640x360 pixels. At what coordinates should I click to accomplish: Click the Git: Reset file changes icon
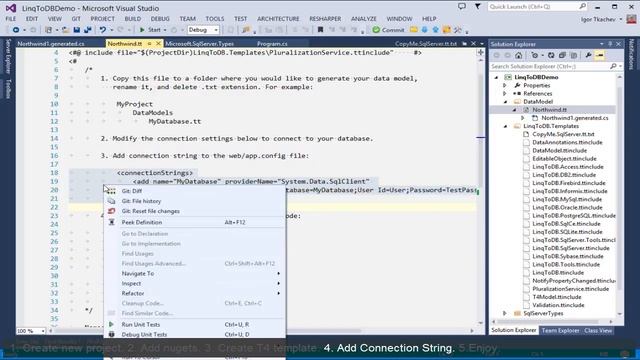click(x=111, y=211)
